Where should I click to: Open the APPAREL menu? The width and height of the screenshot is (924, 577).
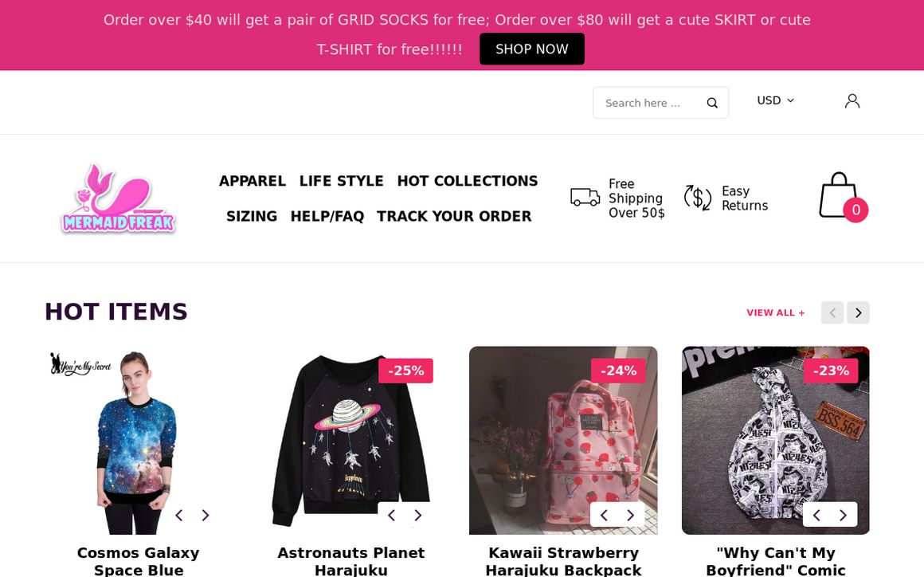click(x=253, y=181)
